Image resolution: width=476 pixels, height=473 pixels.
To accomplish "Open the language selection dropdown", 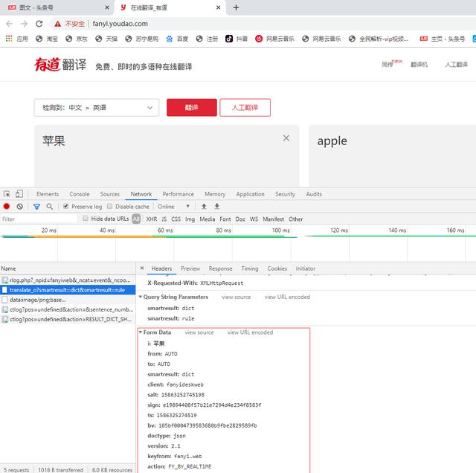I will point(97,108).
